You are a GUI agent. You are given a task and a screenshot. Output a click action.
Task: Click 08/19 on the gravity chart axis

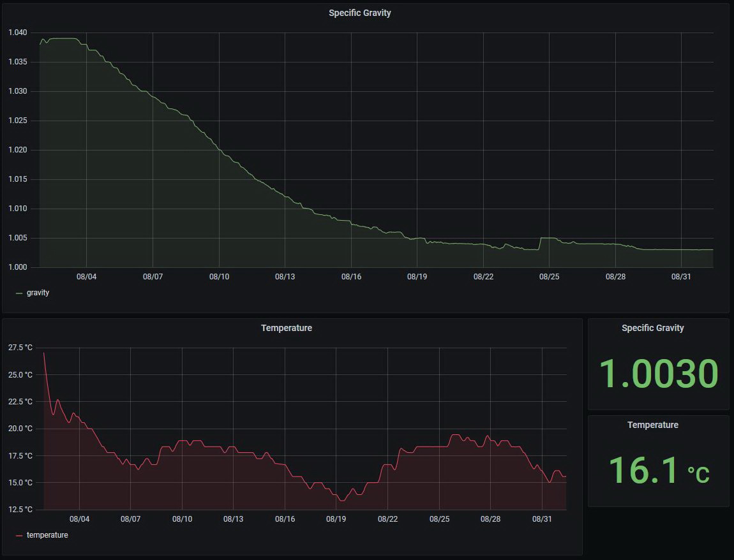pyautogui.click(x=417, y=276)
